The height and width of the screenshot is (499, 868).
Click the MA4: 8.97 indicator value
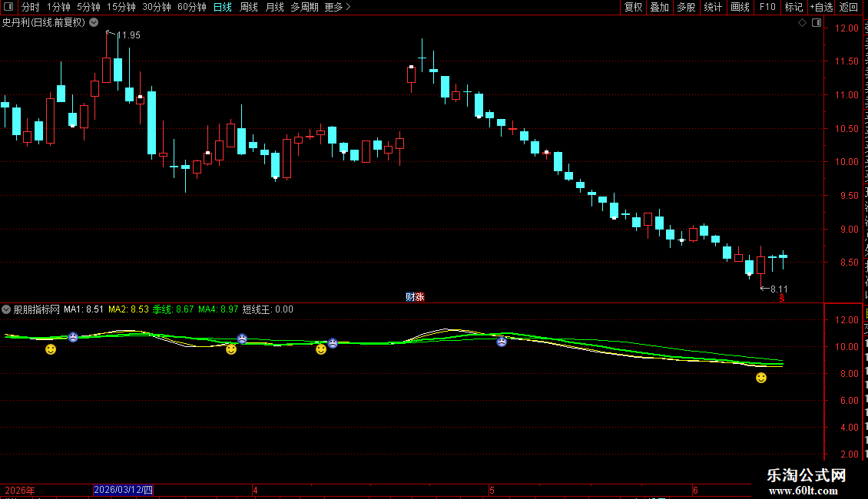[218, 309]
